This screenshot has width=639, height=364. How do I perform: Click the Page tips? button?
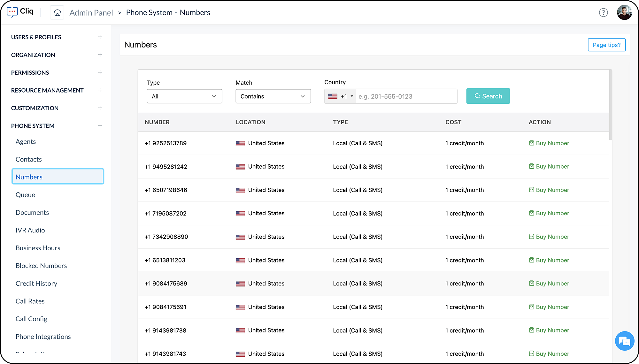[606, 45]
